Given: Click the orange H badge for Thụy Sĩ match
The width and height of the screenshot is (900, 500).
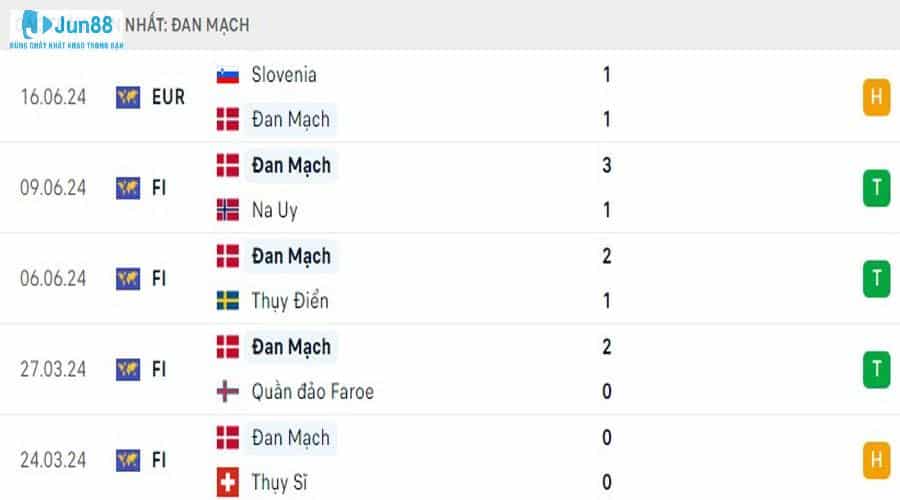Looking at the screenshot, I should pos(876,460).
